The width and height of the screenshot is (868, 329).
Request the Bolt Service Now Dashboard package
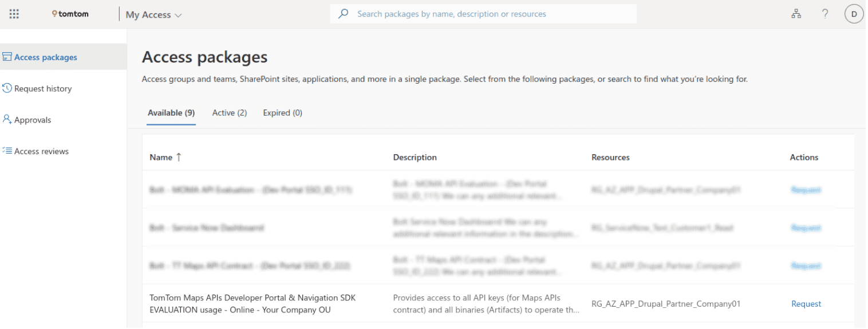[806, 228]
